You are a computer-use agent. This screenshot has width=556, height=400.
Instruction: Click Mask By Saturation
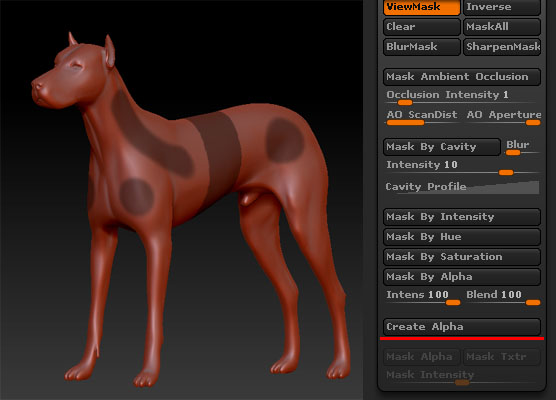[x=462, y=257]
